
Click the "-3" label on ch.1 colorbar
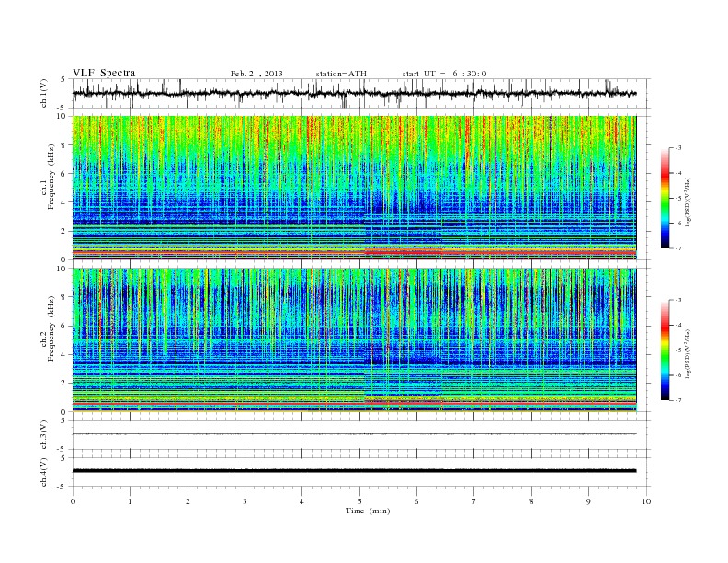[678, 148]
